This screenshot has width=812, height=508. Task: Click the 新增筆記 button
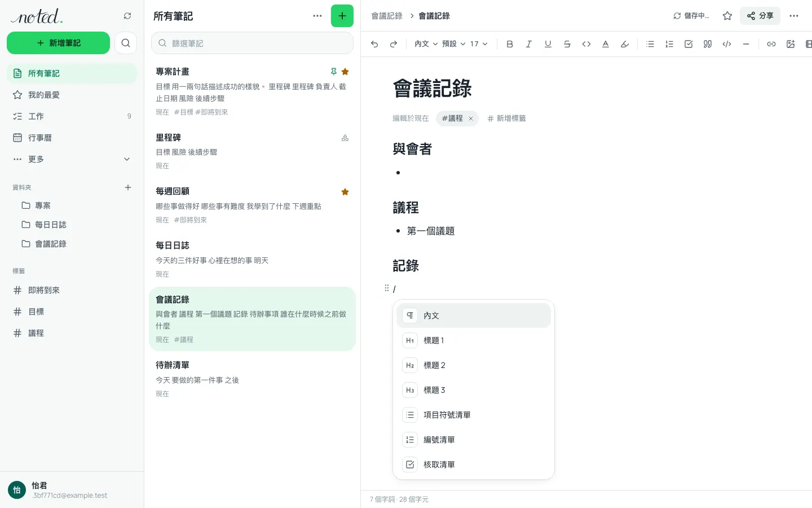pyautogui.click(x=58, y=43)
